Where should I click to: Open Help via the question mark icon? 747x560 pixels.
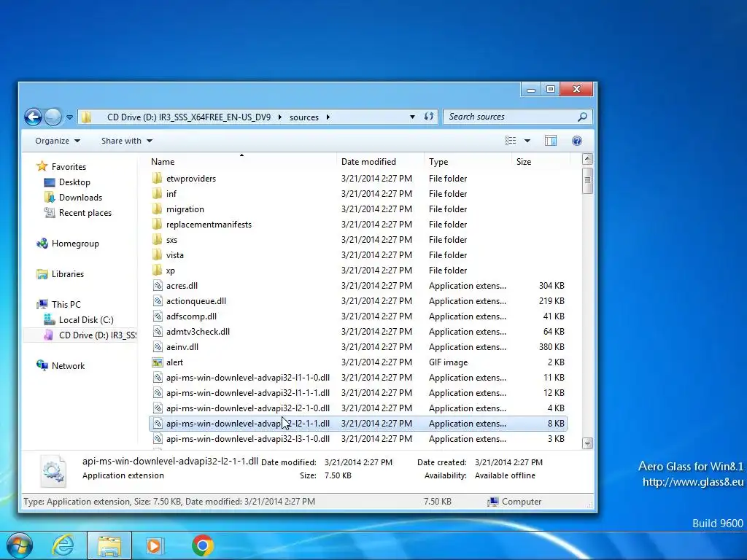pyautogui.click(x=577, y=141)
